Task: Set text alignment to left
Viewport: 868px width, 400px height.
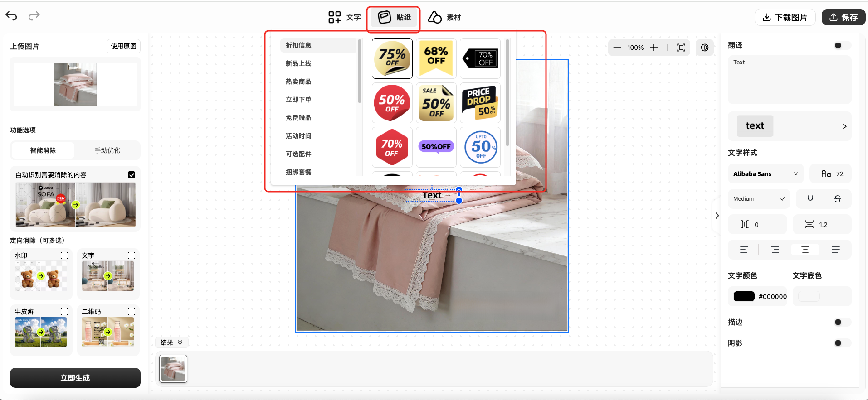Action: tap(744, 250)
